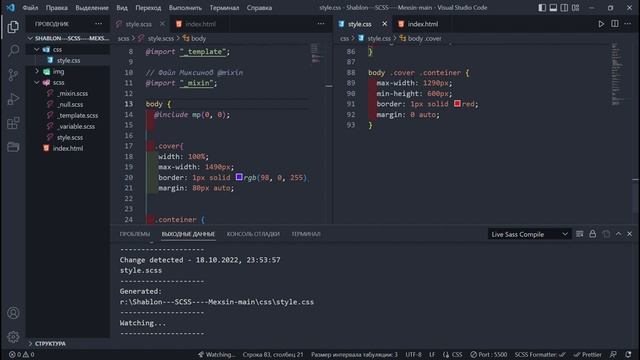The image size is (640, 360).
Task: Collapse the scss folder in explorer
Action: pos(37,82)
